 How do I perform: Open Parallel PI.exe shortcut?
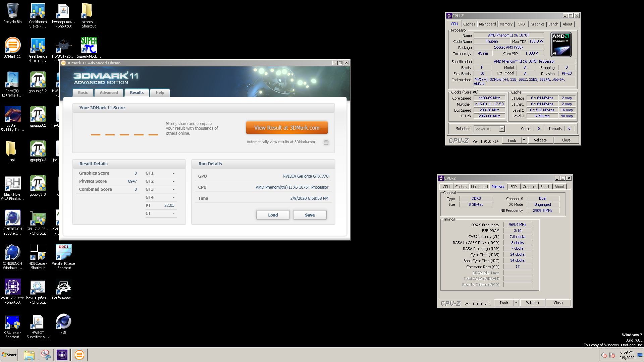(x=63, y=257)
